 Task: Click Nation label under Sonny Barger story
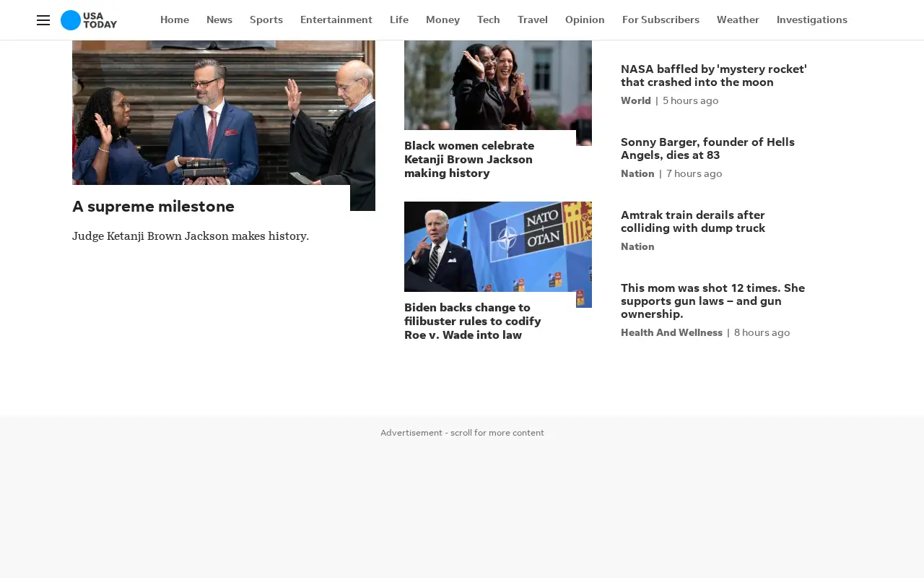click(x=637, y=173)
